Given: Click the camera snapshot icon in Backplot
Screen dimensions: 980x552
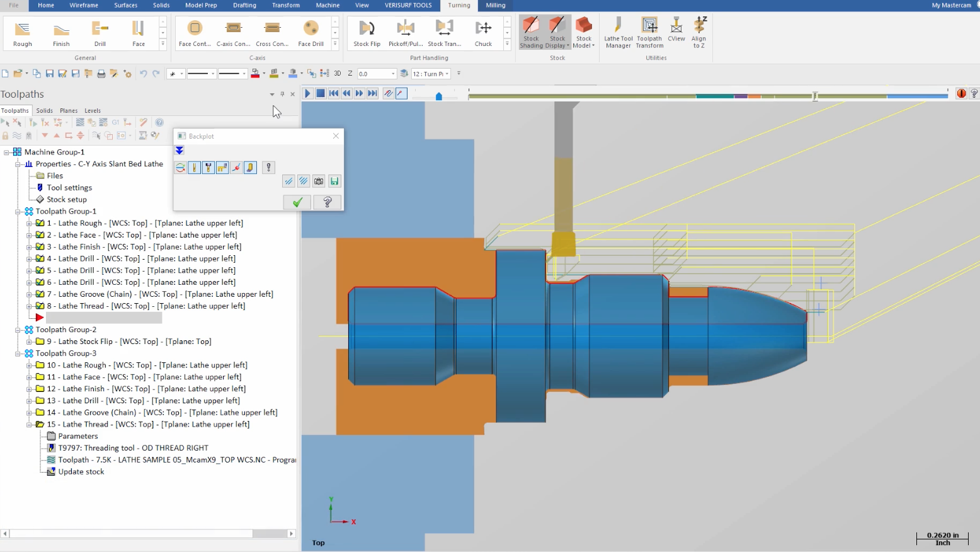Looking at the screenshot, I should (x=319, y=181).
